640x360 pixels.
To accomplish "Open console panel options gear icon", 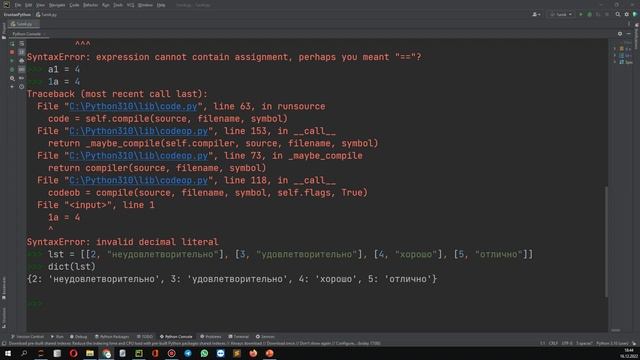I will pos(620,34).
